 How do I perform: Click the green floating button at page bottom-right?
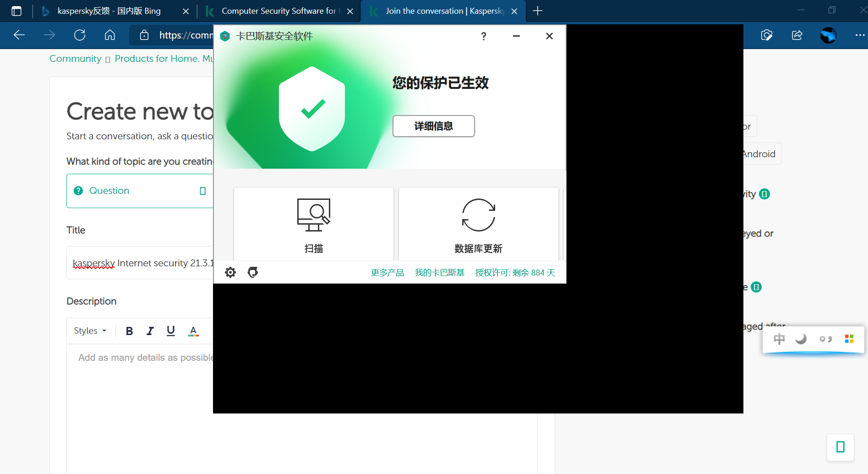pyautogui.click(x=841, y=447)
